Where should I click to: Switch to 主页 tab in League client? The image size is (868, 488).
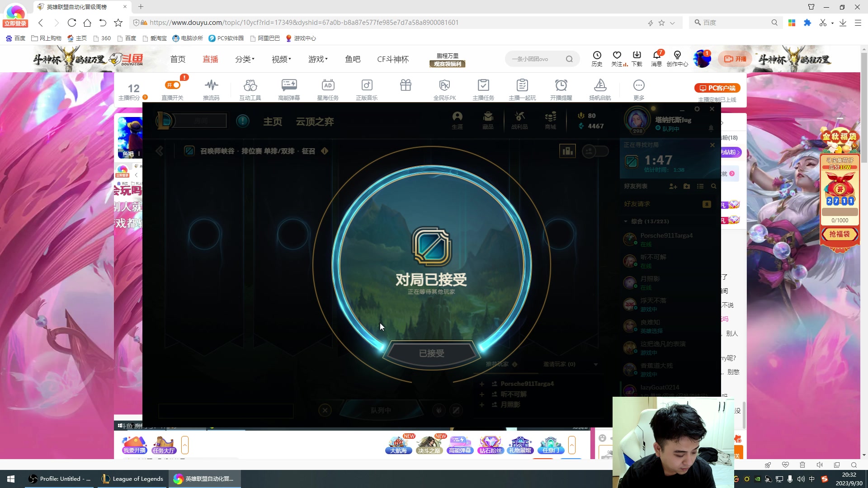[x=273, y=122]
